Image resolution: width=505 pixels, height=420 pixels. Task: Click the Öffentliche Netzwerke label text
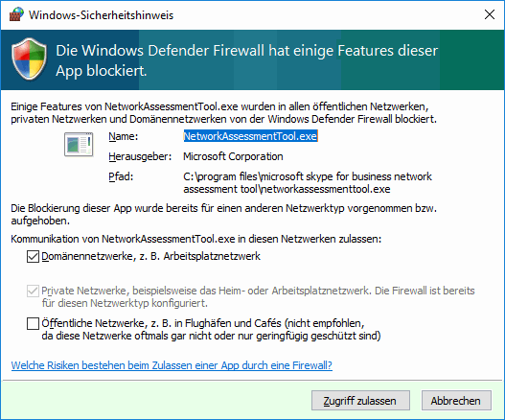tap(211, 330)
